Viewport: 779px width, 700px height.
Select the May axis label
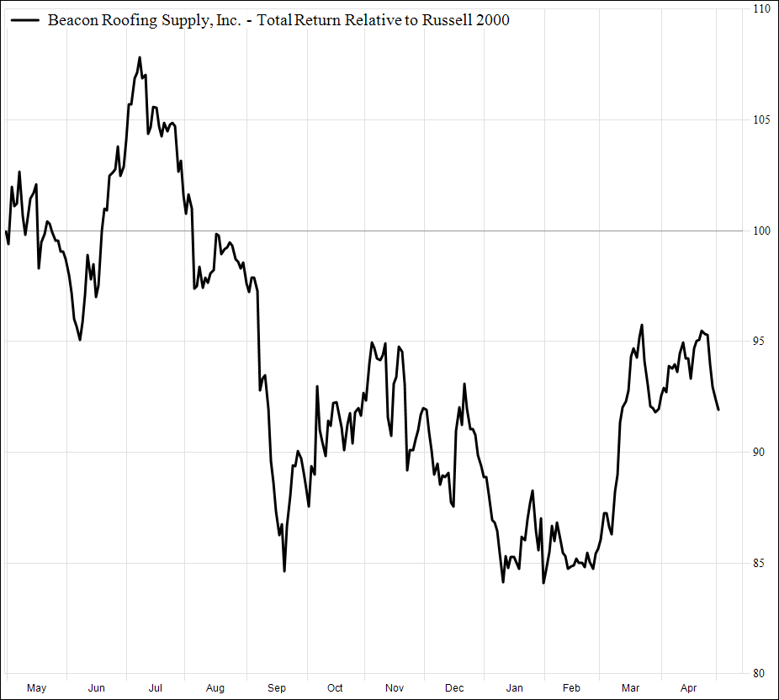point(36,687)
